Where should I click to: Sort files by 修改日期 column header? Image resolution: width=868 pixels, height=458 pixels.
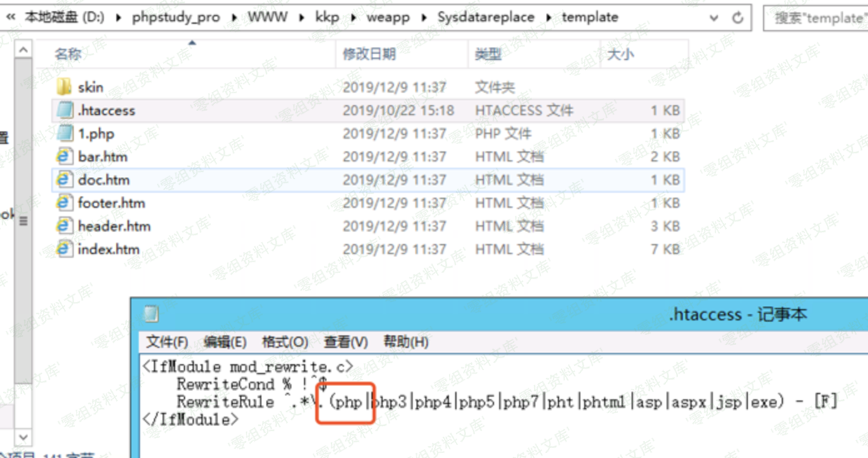(x=369, y=54)
